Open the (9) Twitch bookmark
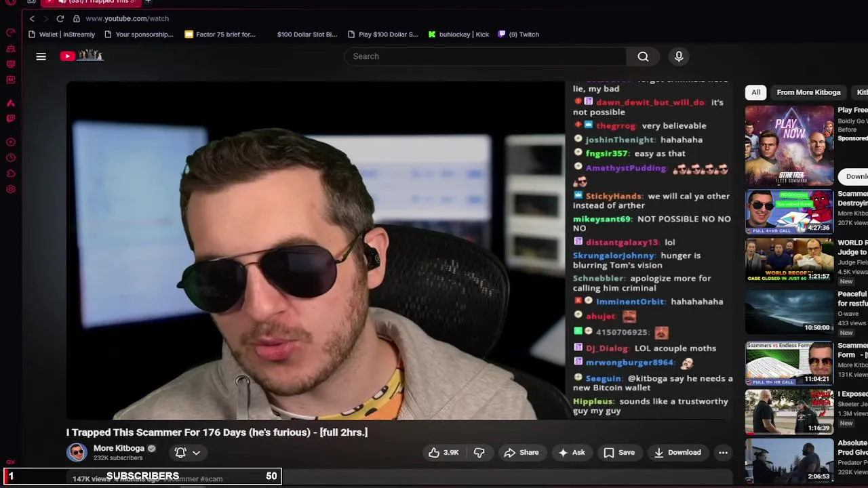Screen dimensions: 868x488 (x=519, y=34)
